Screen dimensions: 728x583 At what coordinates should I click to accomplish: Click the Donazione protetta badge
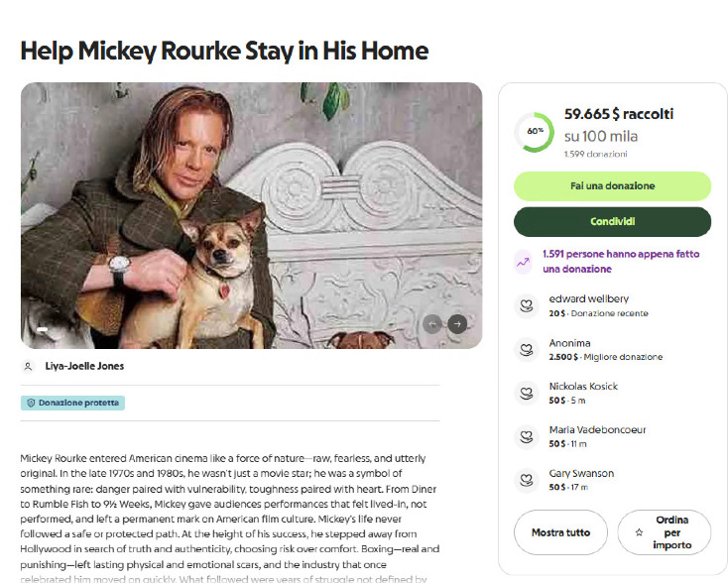[x=72, y=404]
